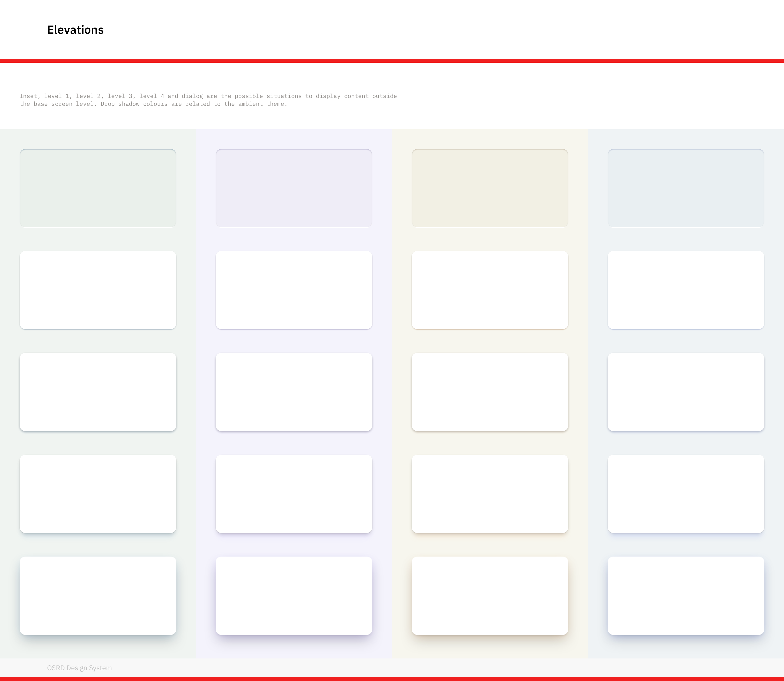Viewport: 784px width, 681px height.
Task: Click the red divider under header
Action: point(392,61)
